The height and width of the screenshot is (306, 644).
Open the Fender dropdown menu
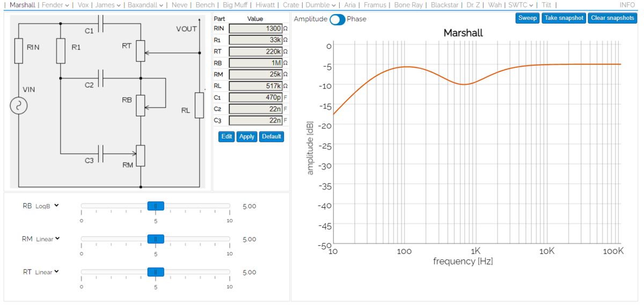pyautogui.click(x=55, y=5)
